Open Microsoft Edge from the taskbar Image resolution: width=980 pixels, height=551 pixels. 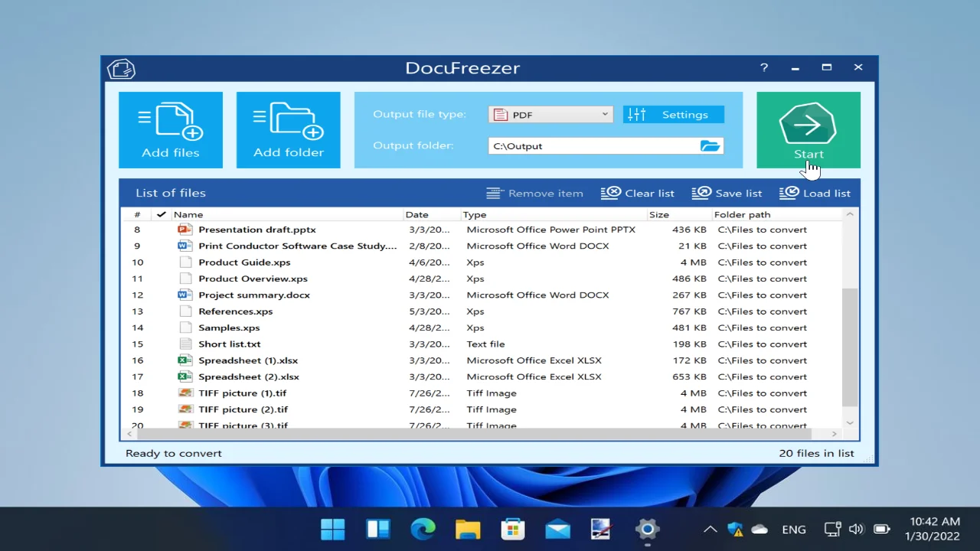pyautogui.click(x=423, y=529)
